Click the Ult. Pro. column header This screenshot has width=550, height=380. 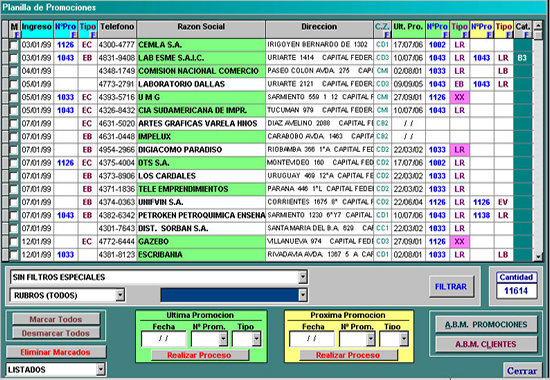pyautogui.click(x=408, y=29)
